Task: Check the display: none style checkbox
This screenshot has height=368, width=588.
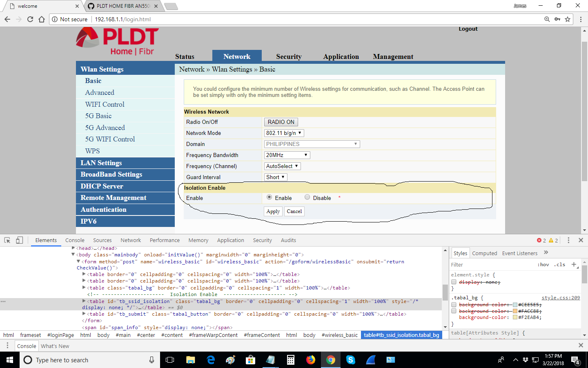Action: [454, 282]
